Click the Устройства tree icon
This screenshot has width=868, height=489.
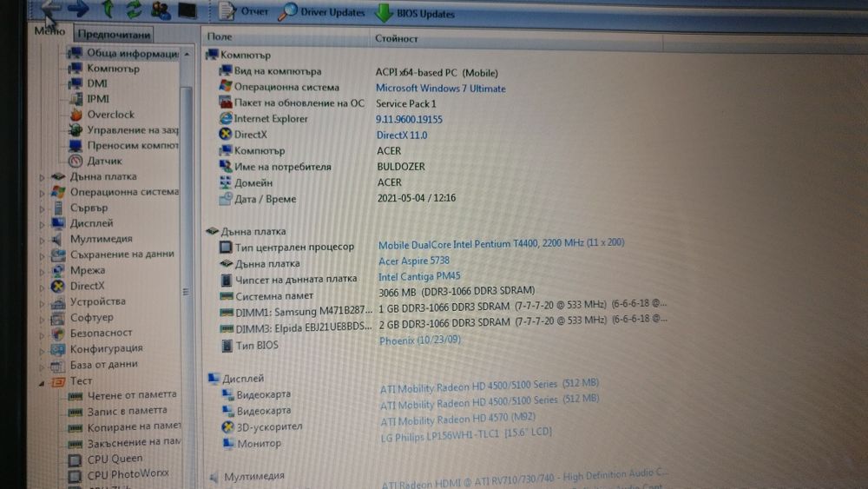click(57, 302)
